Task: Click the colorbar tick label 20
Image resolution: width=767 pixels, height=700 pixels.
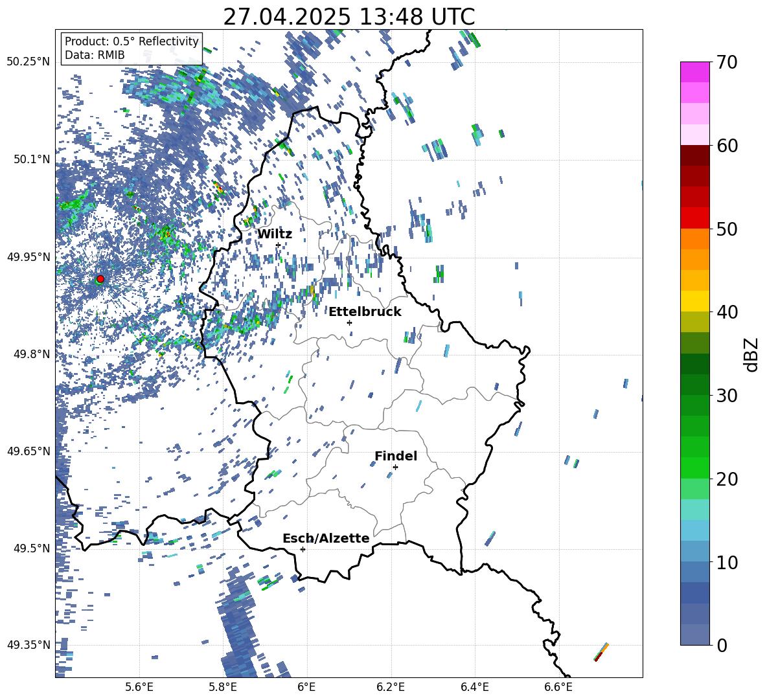Action: [x=727, y=479]
